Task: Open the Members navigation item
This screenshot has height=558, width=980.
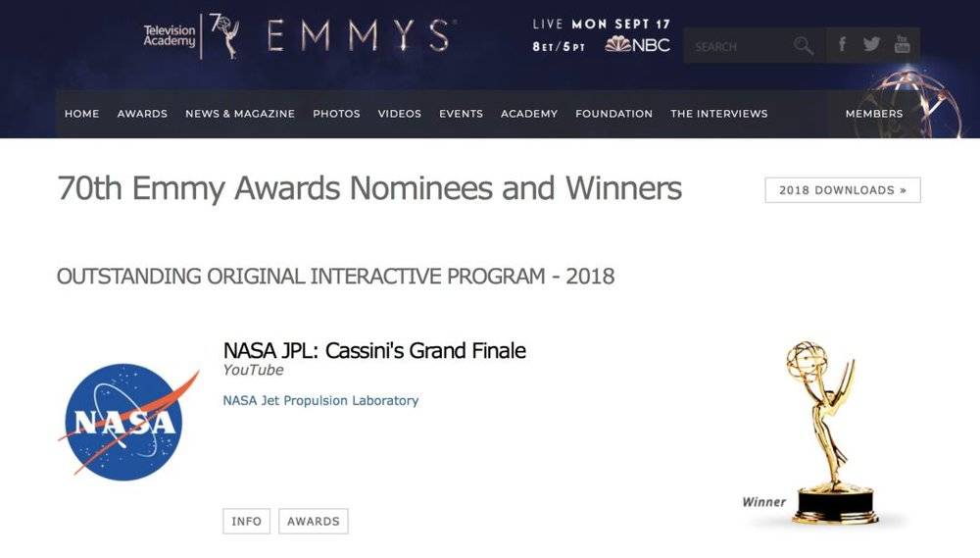Action: (x=874, y=114)
